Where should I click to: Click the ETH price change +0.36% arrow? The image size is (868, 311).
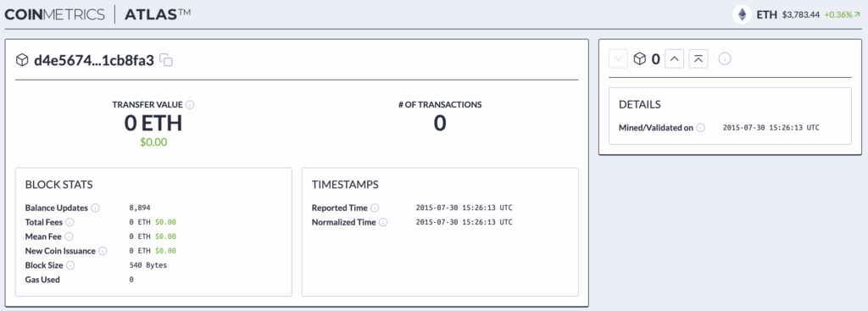[857, 15]
